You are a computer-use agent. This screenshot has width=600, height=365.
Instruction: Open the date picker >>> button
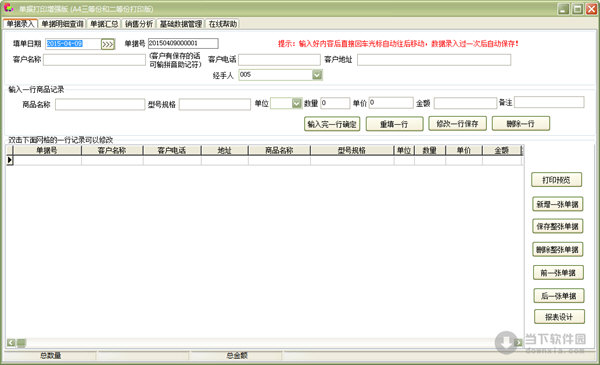pos(108,44)
